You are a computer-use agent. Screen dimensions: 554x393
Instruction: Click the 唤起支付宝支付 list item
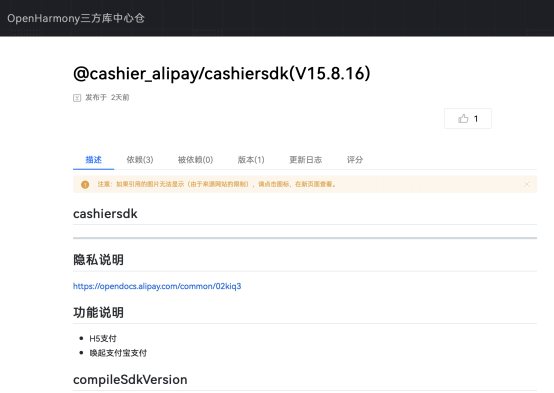(x=118, y=353)
